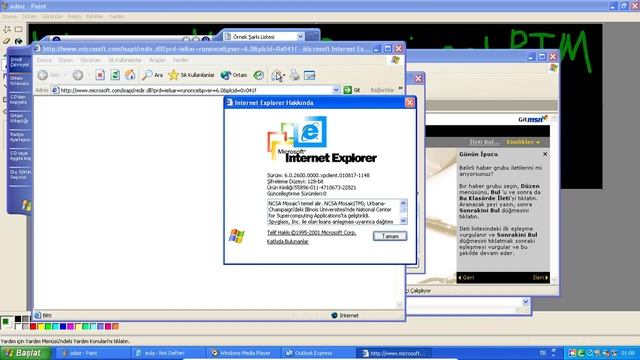This screenshot has height=360, width=640.
Task: Switch to Outlook Express taskbar button
Action: (x=319, y=353)
